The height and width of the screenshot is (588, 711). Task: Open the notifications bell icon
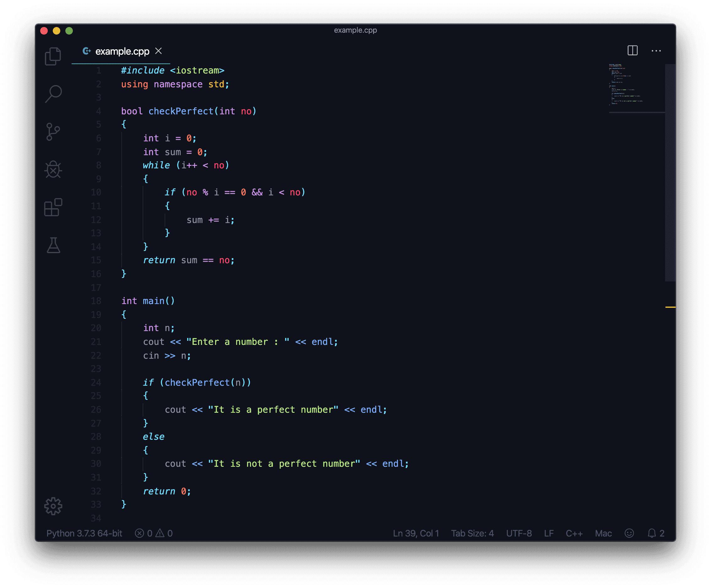[x=652, y=533]
